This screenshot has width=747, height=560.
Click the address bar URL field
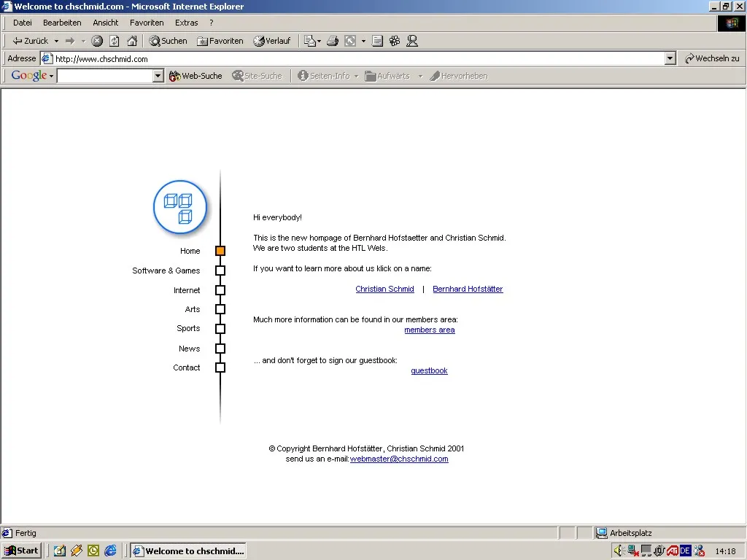click(353, 58)
